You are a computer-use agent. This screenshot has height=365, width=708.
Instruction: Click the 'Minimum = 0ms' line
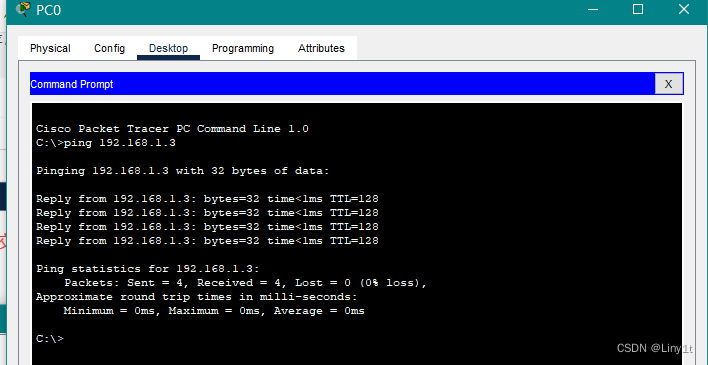214,311
